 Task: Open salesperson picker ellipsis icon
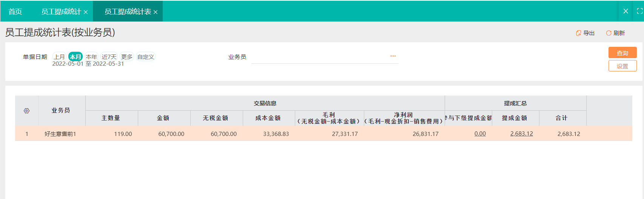click(393, 56)
